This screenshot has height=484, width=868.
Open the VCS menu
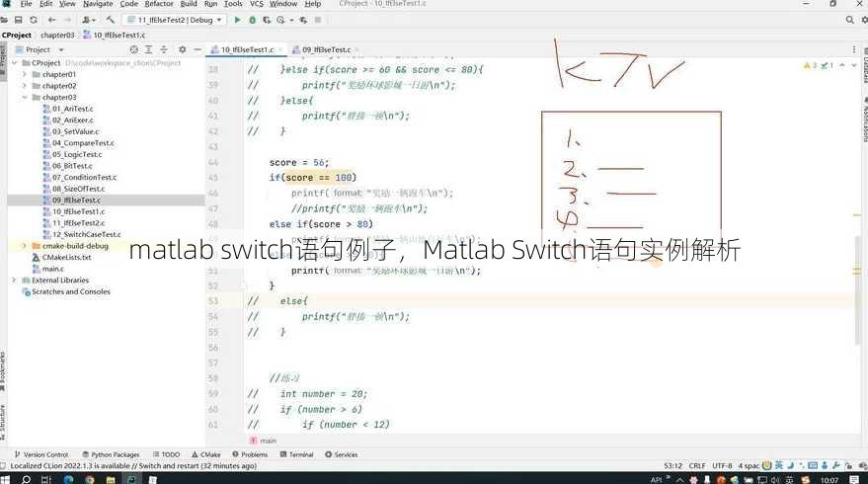[257, 3]
